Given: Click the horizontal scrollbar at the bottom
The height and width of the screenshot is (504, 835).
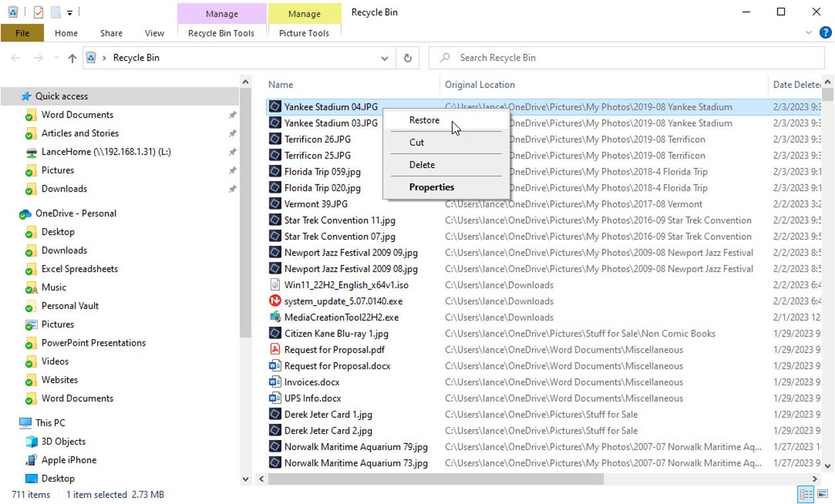Looking at the screenshot, I should [436, 479].
